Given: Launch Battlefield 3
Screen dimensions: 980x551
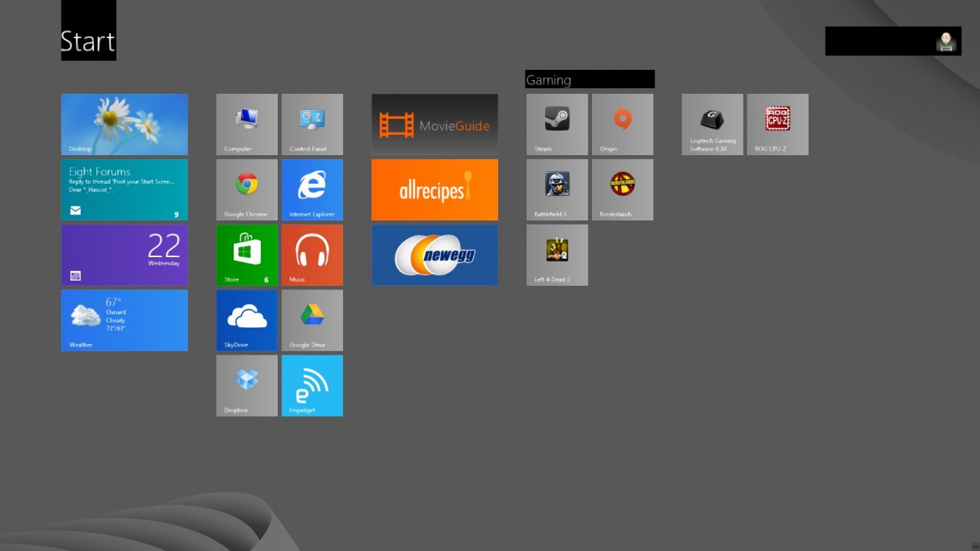Looking at the screenshot, I should (557, 190).
